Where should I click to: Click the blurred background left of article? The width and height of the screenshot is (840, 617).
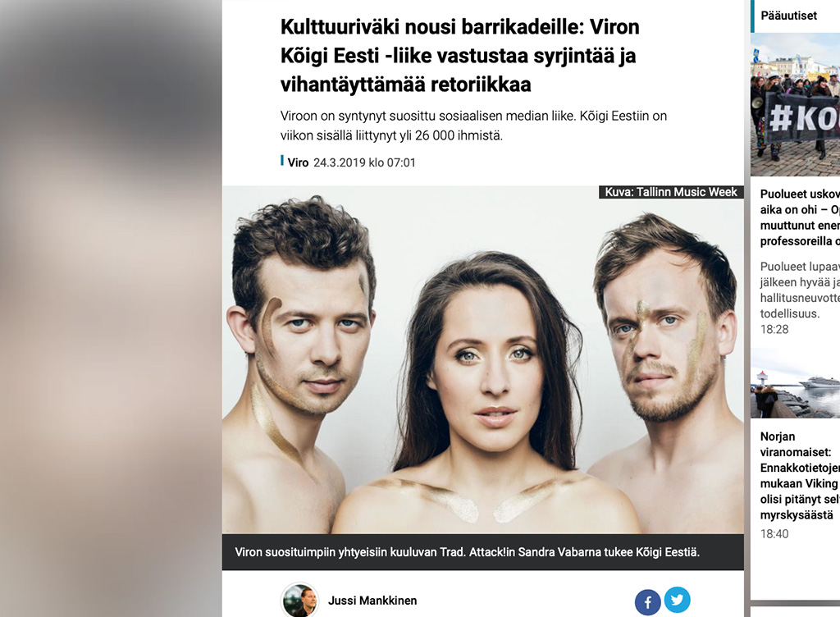[111, 308]
